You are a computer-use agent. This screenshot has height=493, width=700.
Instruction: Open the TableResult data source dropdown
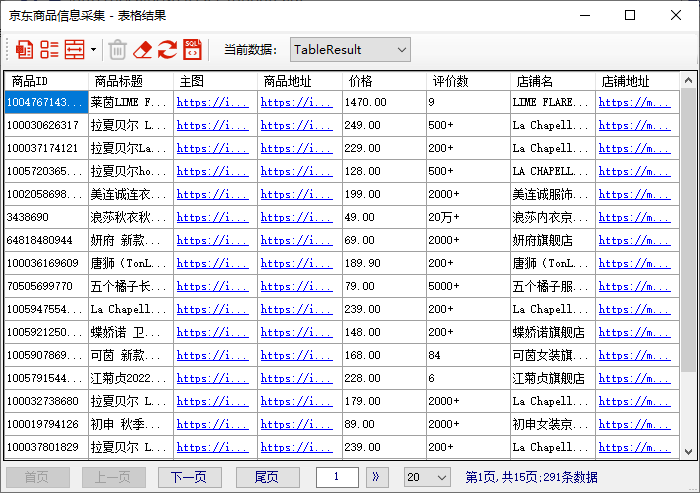pos(350,49)
